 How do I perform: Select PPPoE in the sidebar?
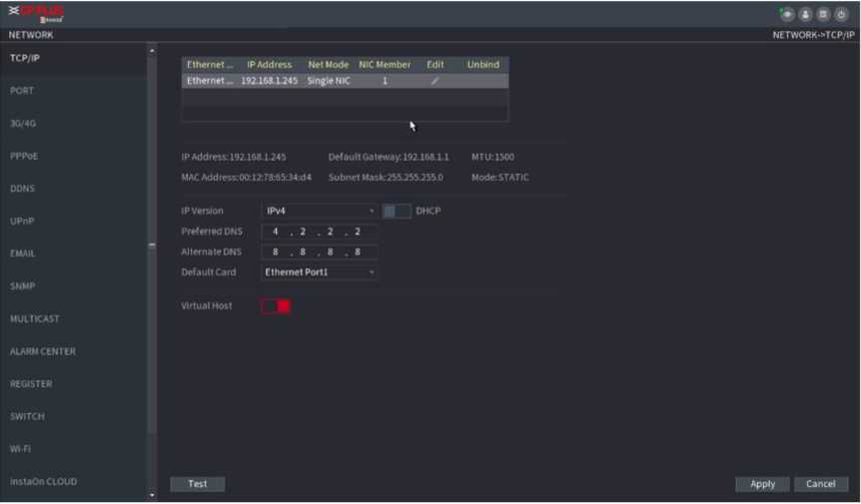(24, 156)
